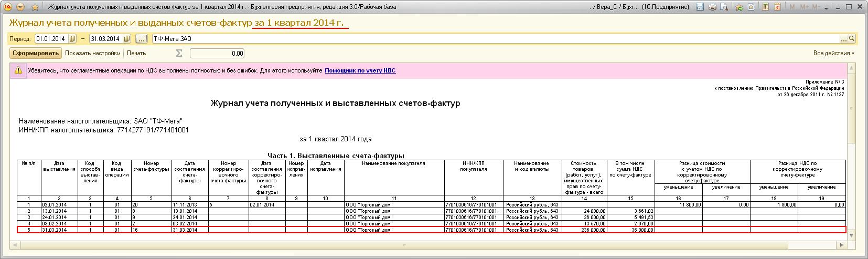Click the sigma sum icon

(x=179, y=53)
